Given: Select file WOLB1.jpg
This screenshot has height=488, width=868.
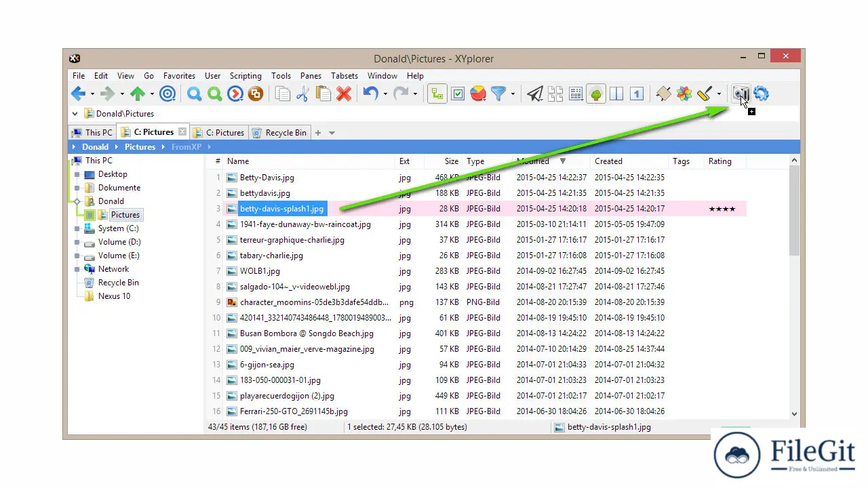Looking at the screenshot, I should [260, 271].
